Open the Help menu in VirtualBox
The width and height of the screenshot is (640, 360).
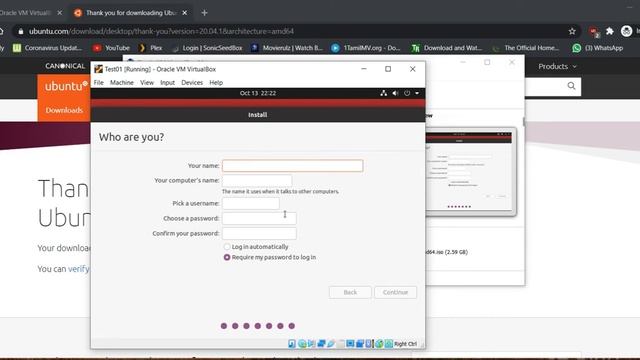pos(216,82)
